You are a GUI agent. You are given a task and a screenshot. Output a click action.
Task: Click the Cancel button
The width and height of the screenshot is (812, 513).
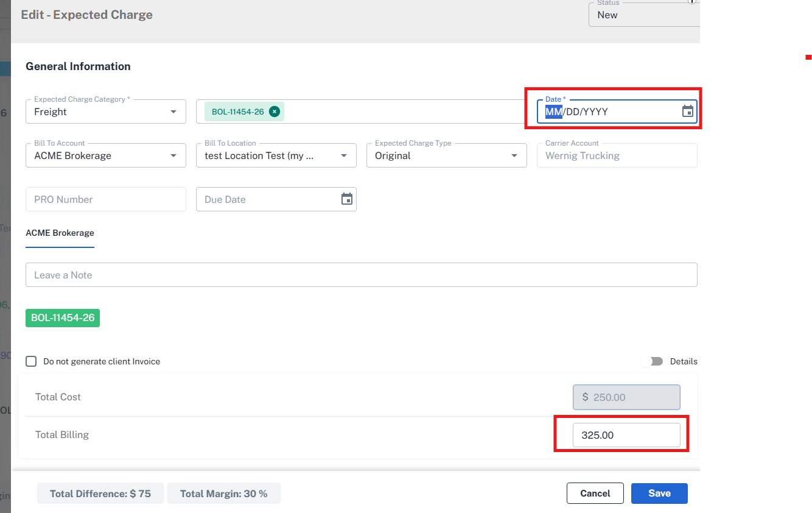[x=595, y=494]
